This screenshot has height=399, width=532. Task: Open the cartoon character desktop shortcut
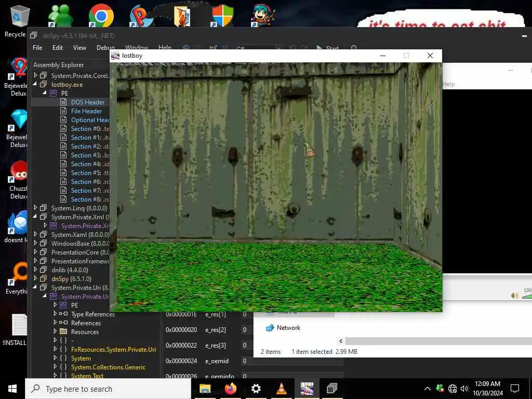[263, 15]
